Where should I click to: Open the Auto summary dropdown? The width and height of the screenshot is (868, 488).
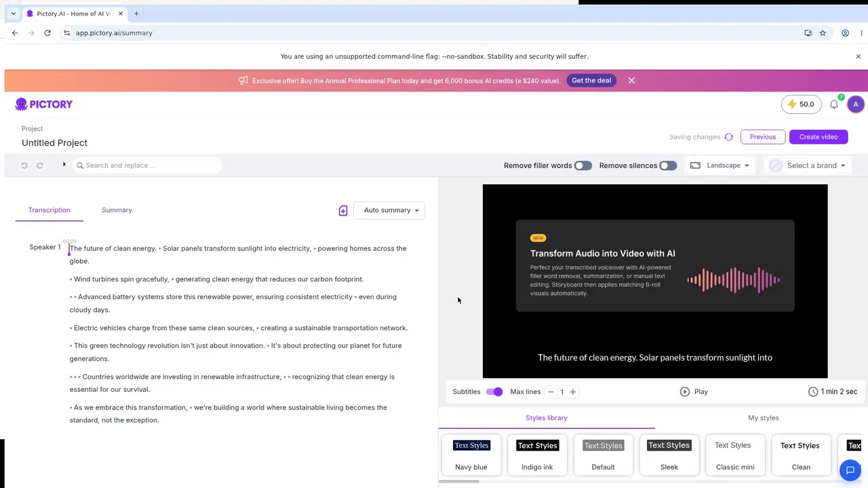[389, 210]
